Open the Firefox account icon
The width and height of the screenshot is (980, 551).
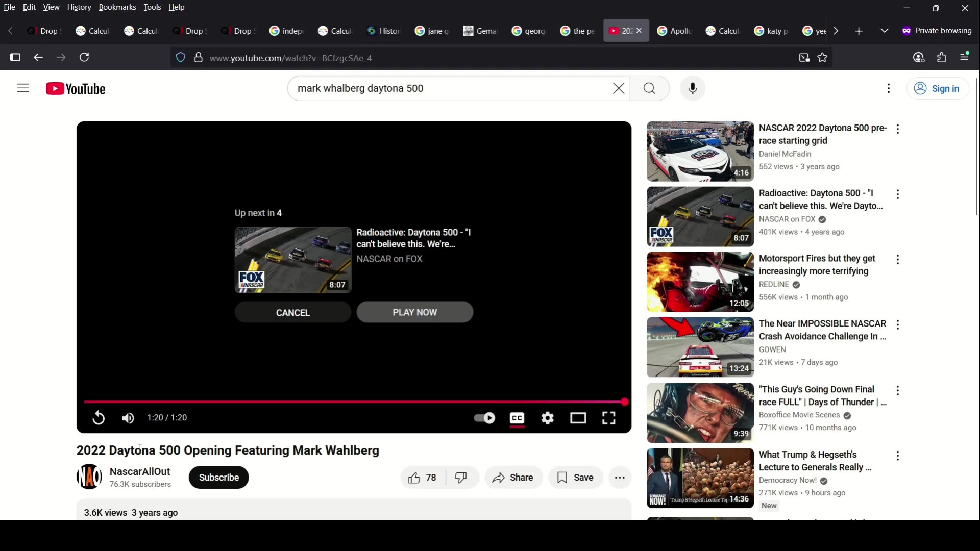[x=919, y=58]
